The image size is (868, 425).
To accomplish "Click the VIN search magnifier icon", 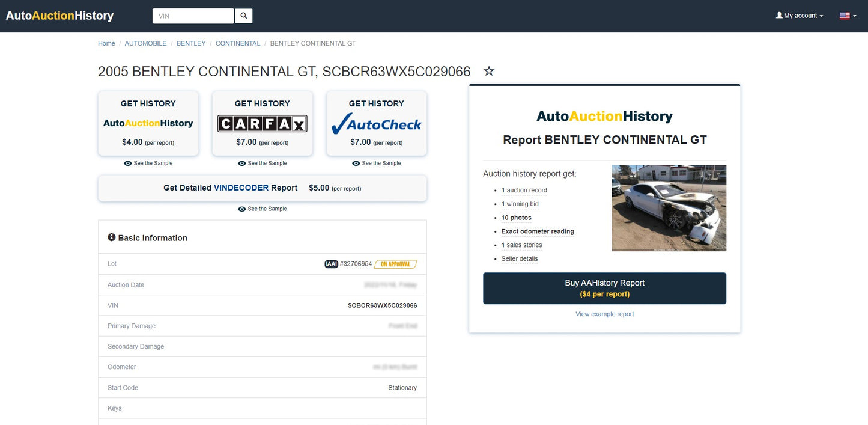I will pyautogui.click(x=243, y=16).
